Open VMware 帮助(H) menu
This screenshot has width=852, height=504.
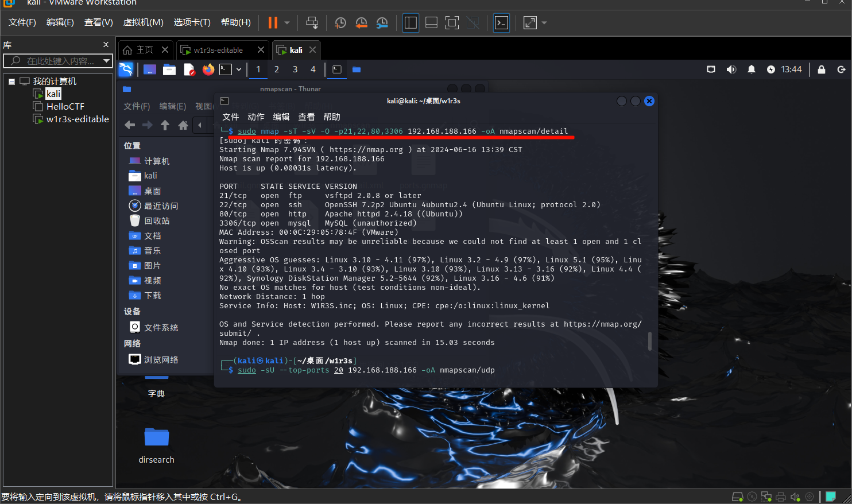[x=235, y=22]
